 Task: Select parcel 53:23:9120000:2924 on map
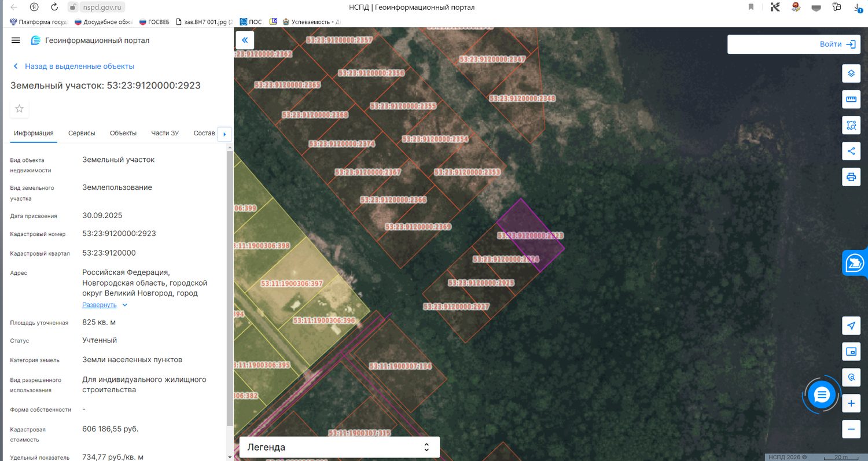pyautogui.click(x=505, y=260)
